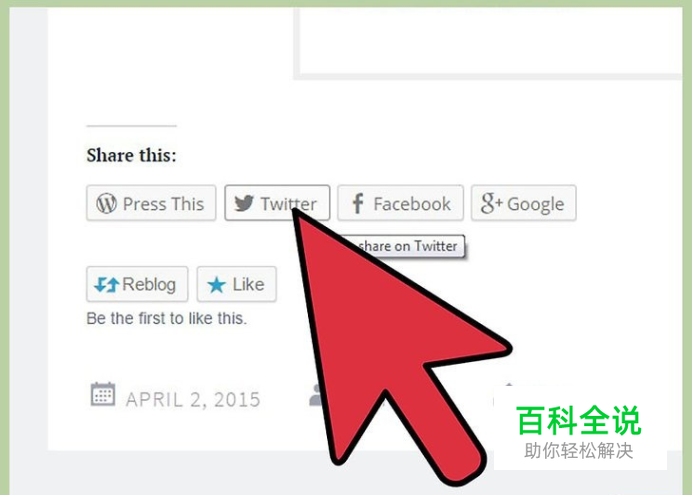Click the Google Plus g+ icon
Viewport: 692px width, 495px height.
[491, 203]
